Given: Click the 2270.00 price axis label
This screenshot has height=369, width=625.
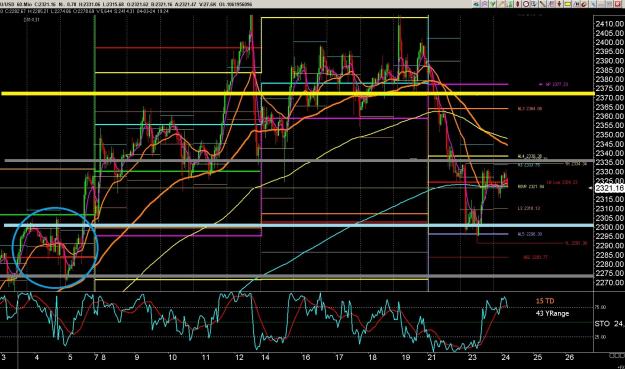Looking at the screenshot, I should (610, 283).
